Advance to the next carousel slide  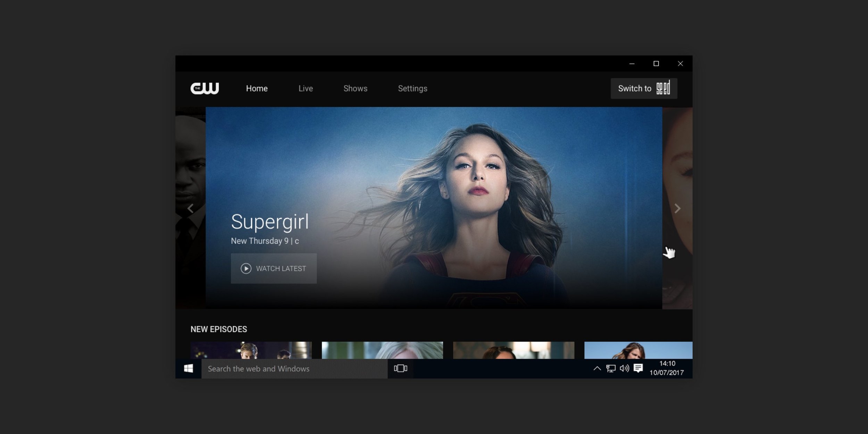pyautogui.click(x=677, y=208)
